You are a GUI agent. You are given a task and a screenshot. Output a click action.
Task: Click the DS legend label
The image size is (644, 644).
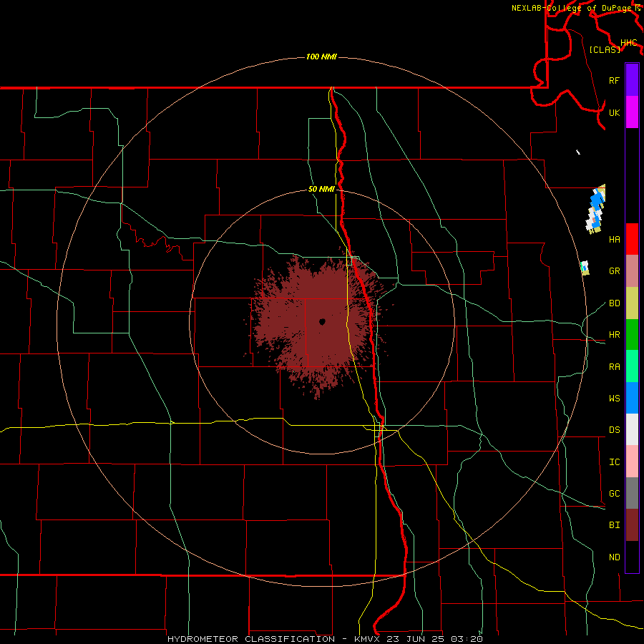click(614, 429)
